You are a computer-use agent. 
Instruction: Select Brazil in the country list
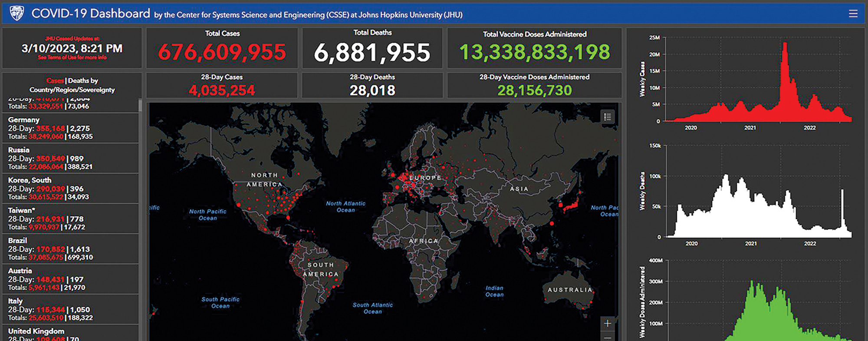click(18, 241)
